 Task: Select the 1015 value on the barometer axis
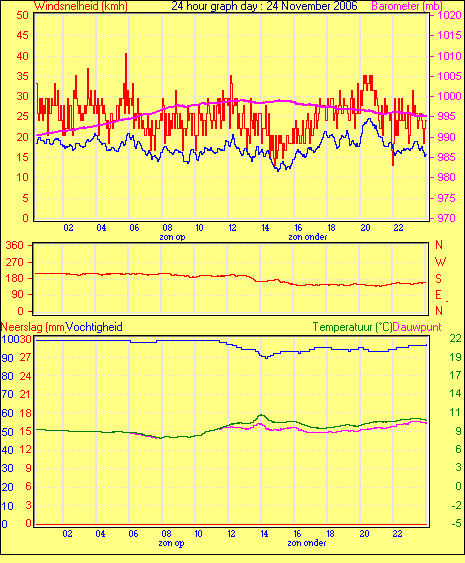pos(450,36)
